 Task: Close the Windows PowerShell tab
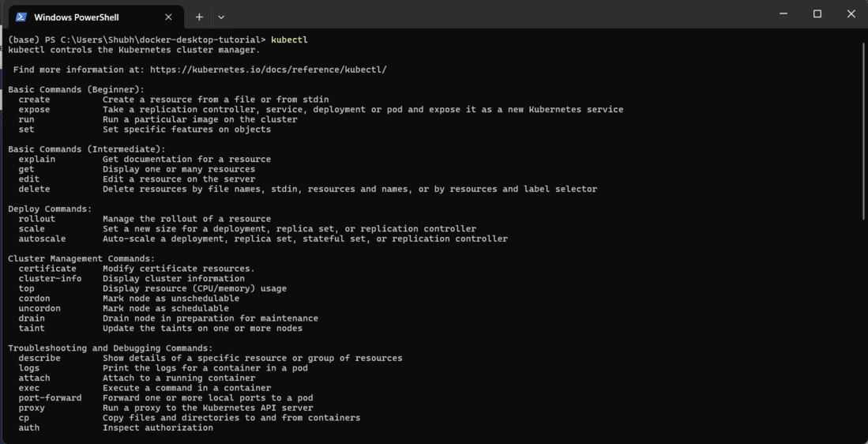tap(168, 17)
